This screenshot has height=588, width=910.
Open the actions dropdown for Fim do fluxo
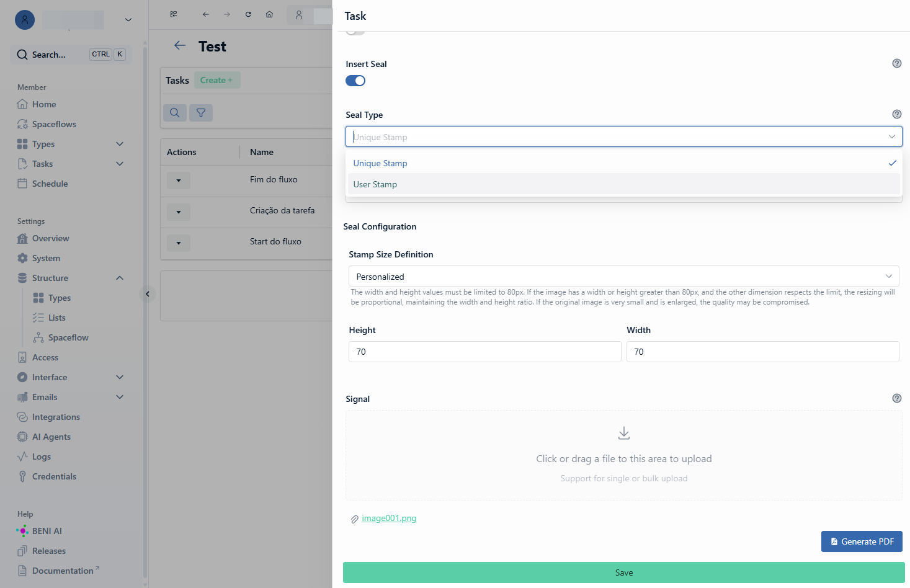[179, 180]
